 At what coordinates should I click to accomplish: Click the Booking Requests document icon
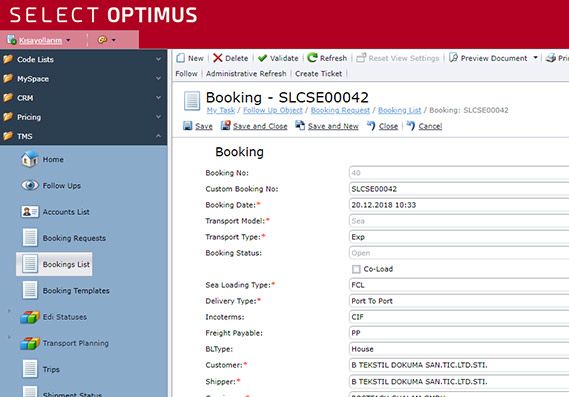[x=30, y=238]
